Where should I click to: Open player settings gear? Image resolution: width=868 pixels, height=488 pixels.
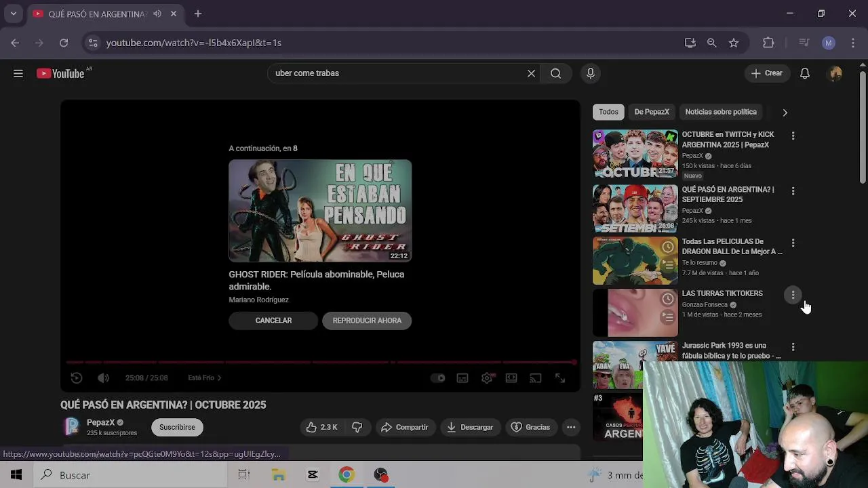(x=487, y=378)
